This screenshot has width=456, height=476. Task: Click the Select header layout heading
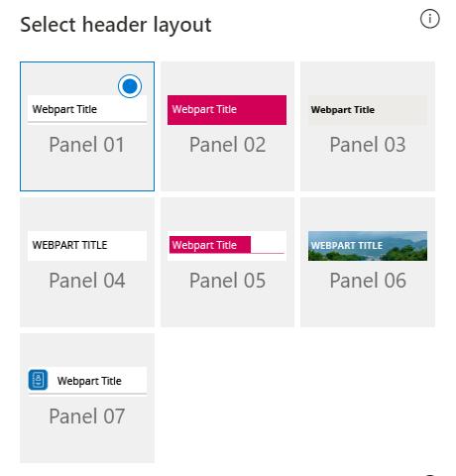(116, 25)
